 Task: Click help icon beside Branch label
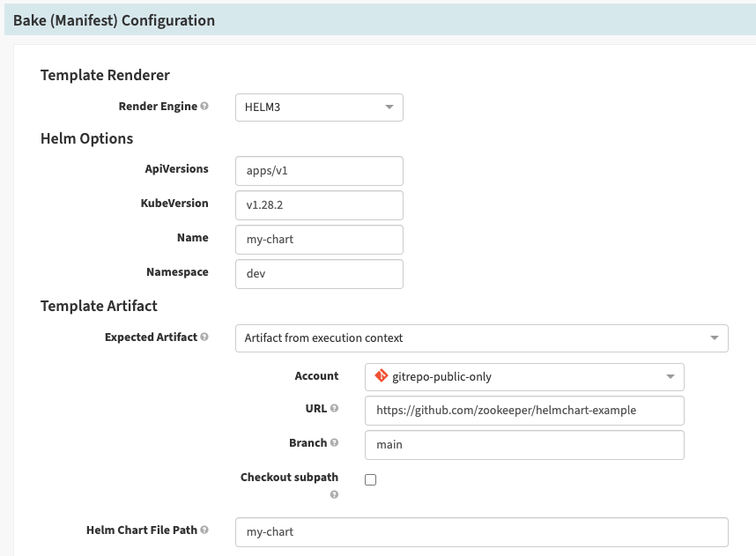[335, 443]
